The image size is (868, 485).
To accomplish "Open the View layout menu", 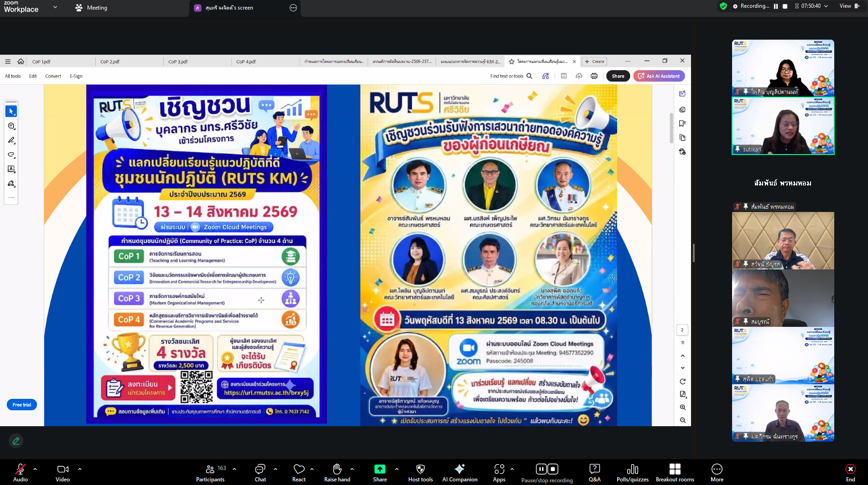I will point(848,6).
